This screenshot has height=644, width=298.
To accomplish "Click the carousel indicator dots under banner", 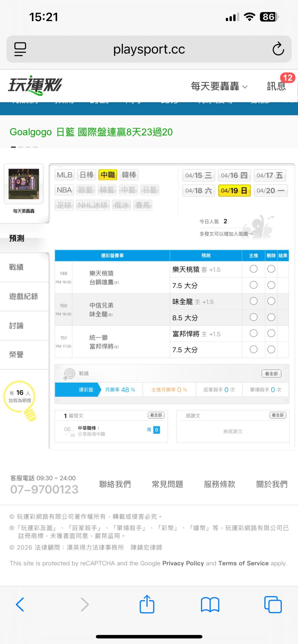I will click(x=24, y=147).
